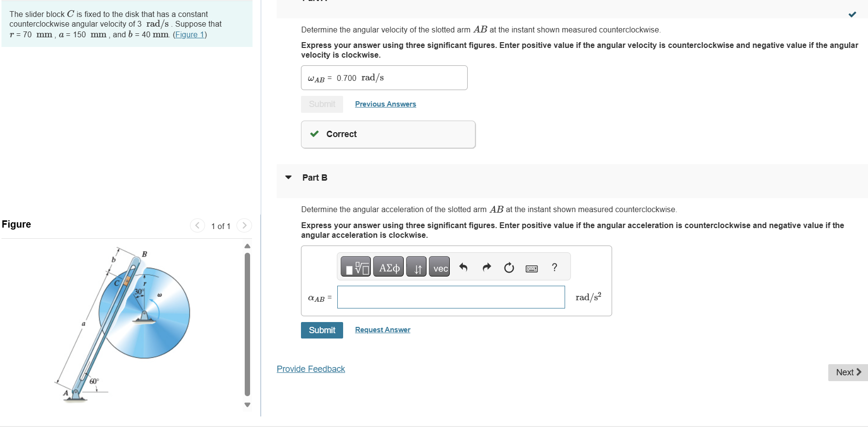The image size is (868, 431).
Task: Open the Greek symbols palette ΑΣφ
Action: [388, 266]
